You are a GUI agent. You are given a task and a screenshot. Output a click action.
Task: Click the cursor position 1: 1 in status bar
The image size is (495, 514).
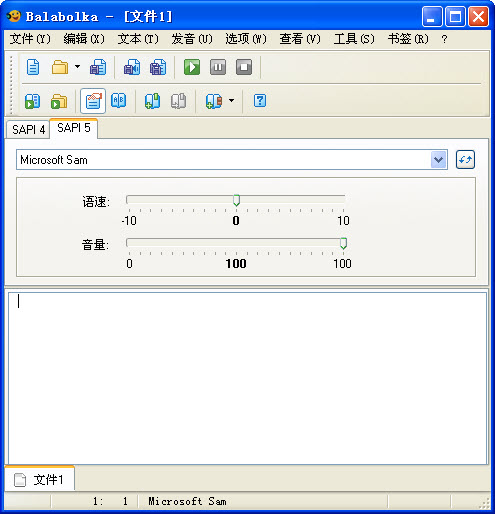point(110,501)
